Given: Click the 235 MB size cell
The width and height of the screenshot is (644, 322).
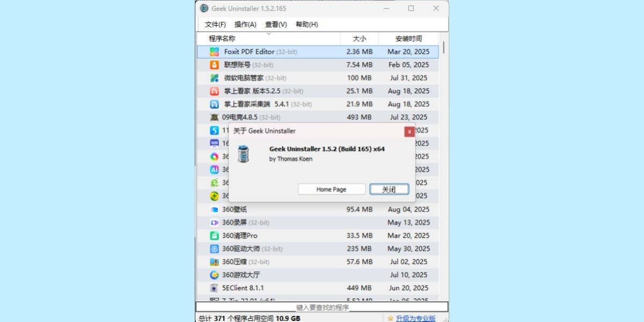Looking at the screenshot, I should pos(359,248).
